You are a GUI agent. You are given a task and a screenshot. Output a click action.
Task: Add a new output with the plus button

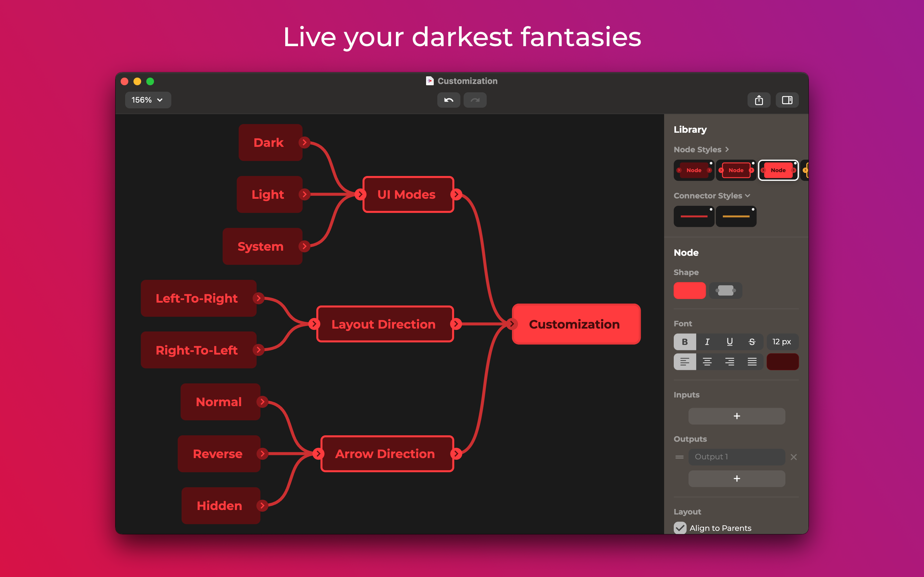[737, 479]
